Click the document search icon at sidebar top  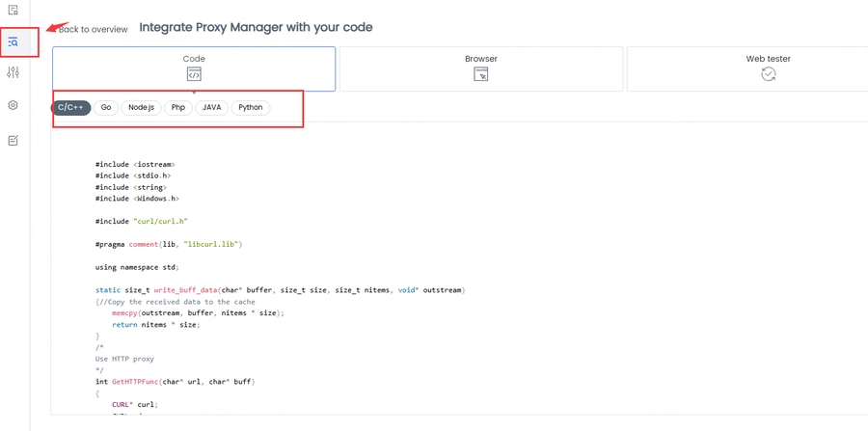click(x=14, y=10)
